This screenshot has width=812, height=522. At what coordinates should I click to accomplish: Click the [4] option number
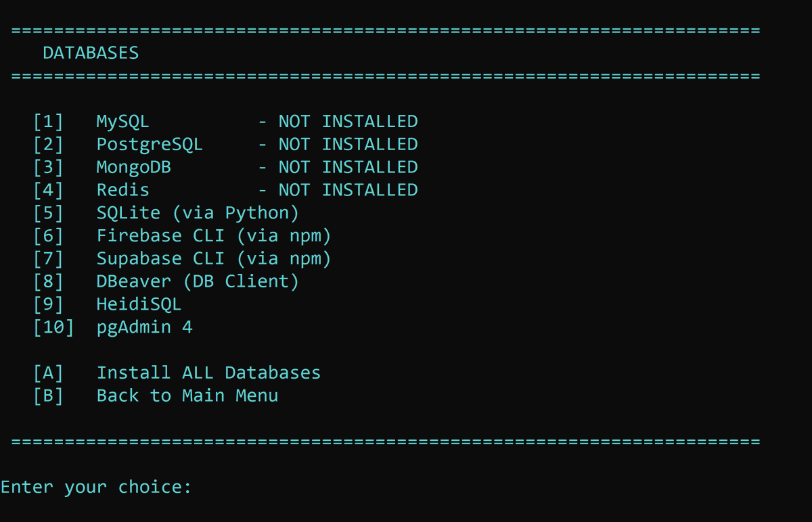pyautogui.click(x=48, y=190)
